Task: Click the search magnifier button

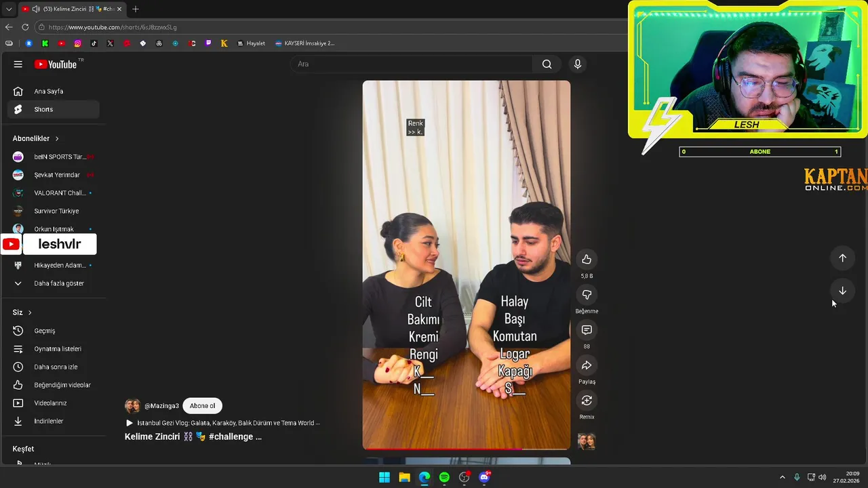Action: (x=547, y=64)
